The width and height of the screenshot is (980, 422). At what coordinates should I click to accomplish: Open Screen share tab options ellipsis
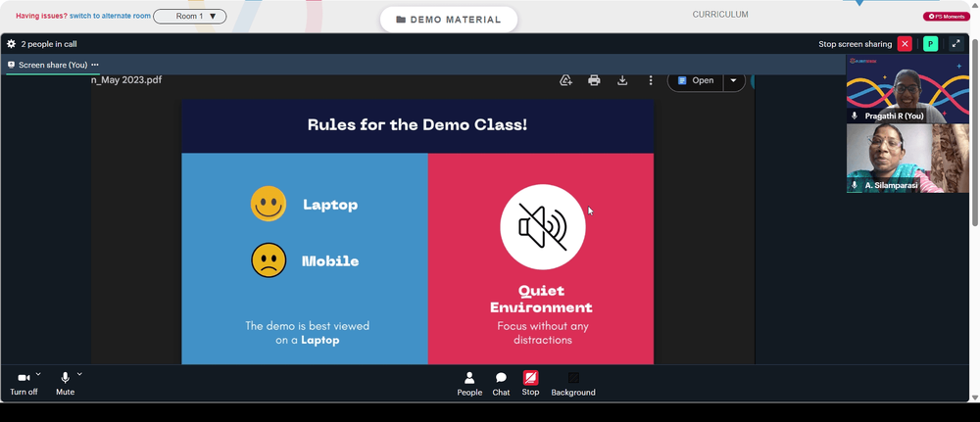pyautogui.click(x=95, y=65)
